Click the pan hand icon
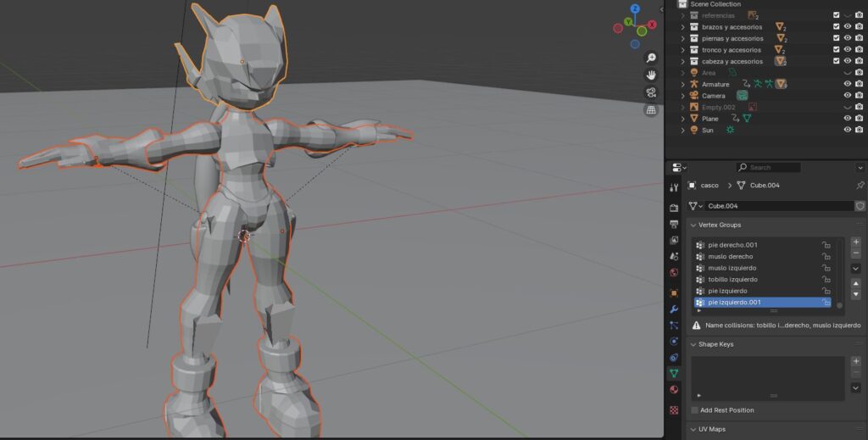868x440 pixels. click(x=651, y=75)
